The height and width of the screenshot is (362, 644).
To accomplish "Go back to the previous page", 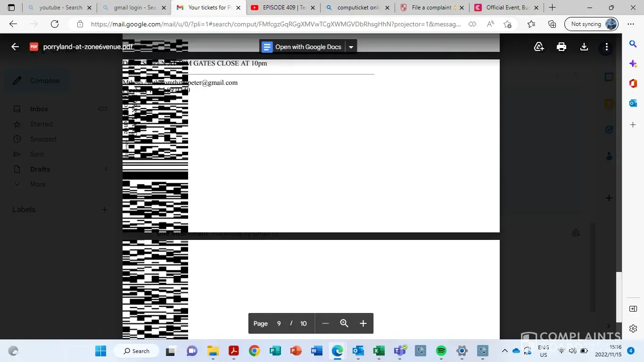I will click(13, 25).
